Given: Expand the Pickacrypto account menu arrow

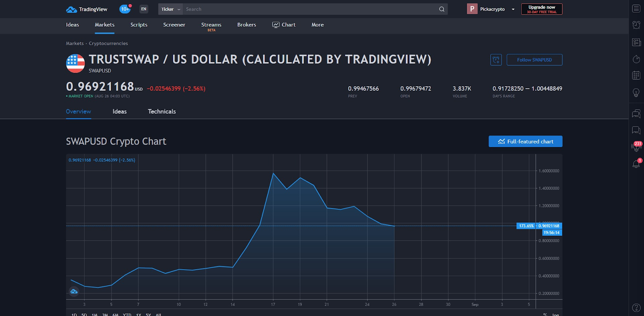Looking at the screenshot, I should (x=513, y=9).
